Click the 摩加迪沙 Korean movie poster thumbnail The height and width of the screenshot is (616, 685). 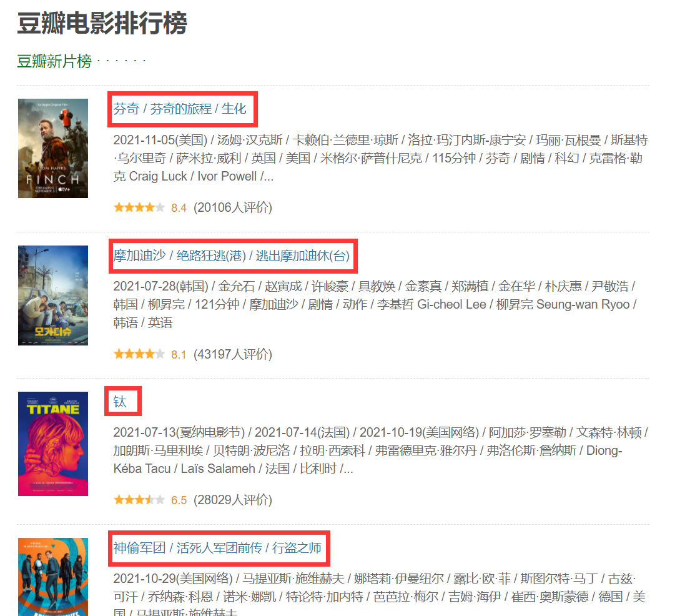pyautogui.click(x=53, y=296)
